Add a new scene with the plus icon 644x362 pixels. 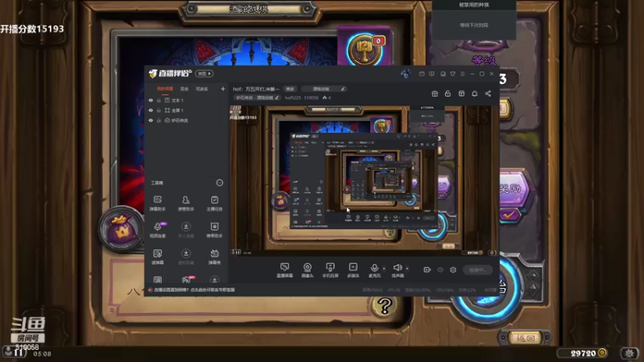223,88
